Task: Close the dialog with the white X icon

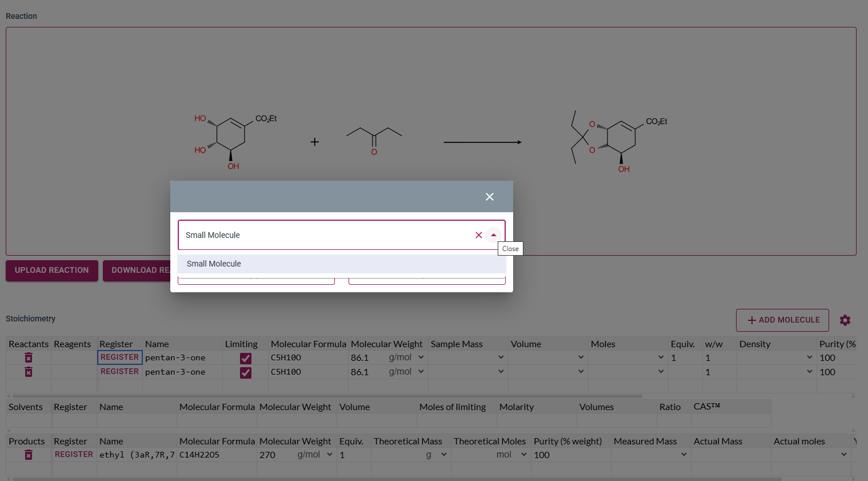Action: [490, 197]
